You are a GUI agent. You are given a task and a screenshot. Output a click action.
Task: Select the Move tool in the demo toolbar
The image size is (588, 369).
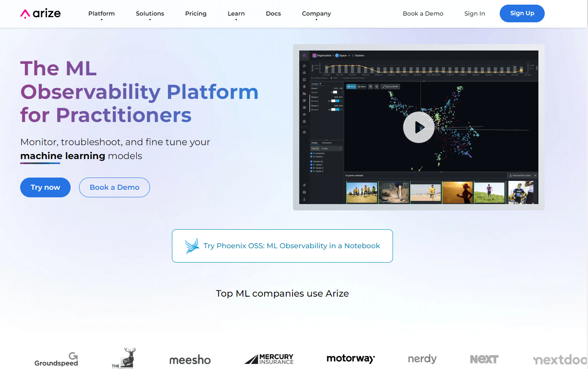click(x=351, y=87)
